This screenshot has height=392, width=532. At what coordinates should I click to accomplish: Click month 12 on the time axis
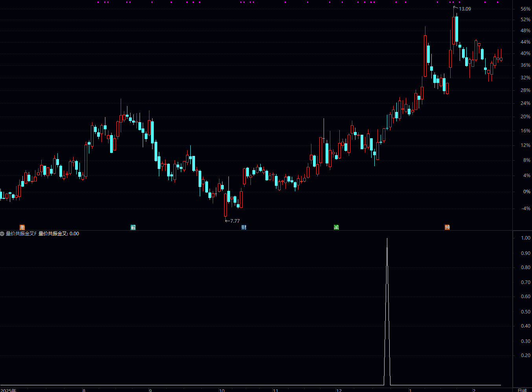click(339, 390)
